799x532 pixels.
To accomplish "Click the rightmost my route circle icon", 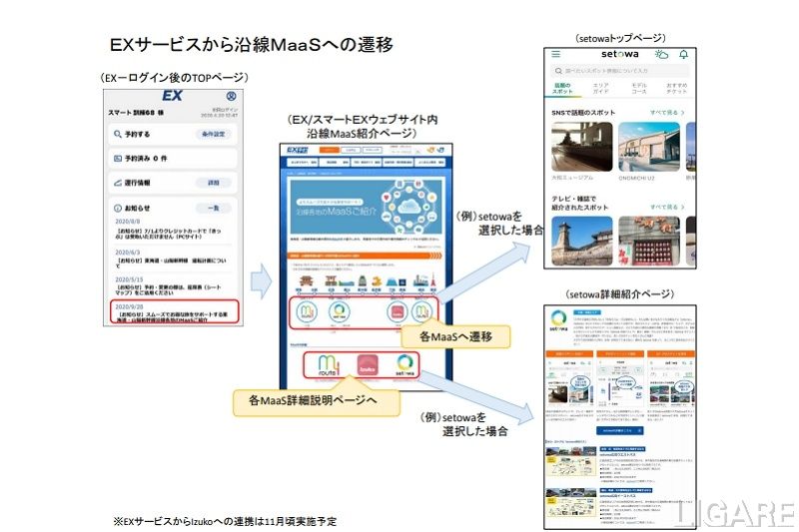I will 421,311.
